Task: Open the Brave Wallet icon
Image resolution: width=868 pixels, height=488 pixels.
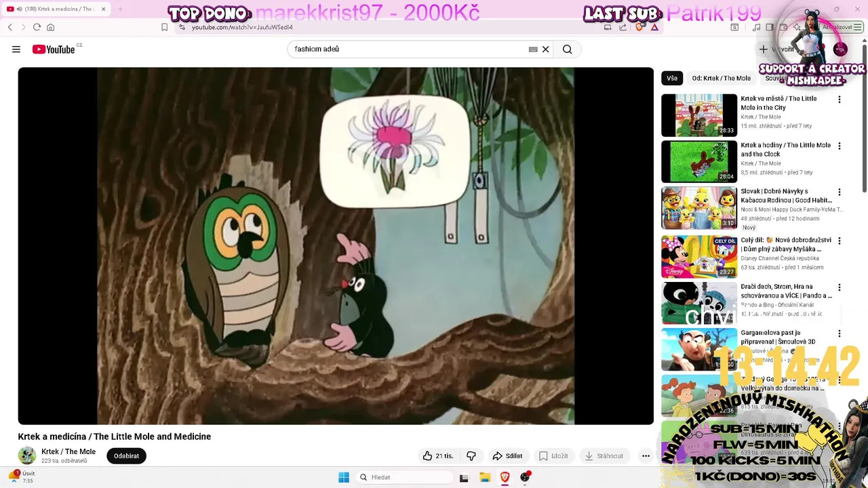Action: pos(783,27)
